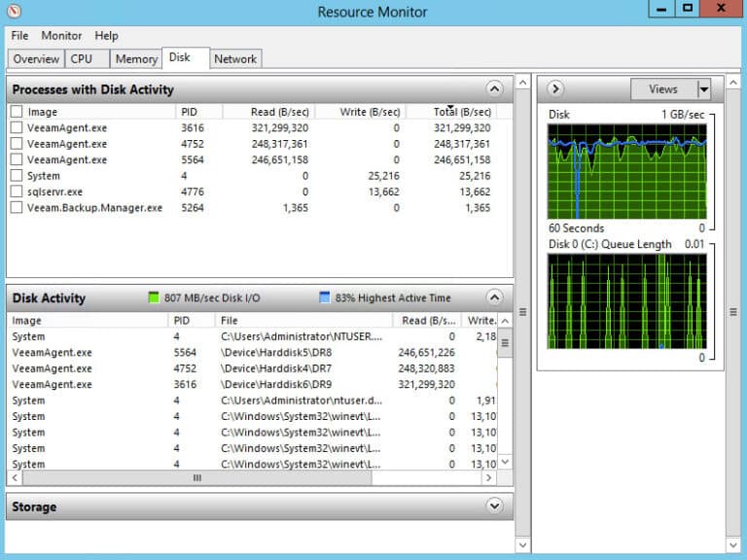This screenshot has width=747, height=560.
Task: Click the Disk Activity section title
Action: click(49, 298)
